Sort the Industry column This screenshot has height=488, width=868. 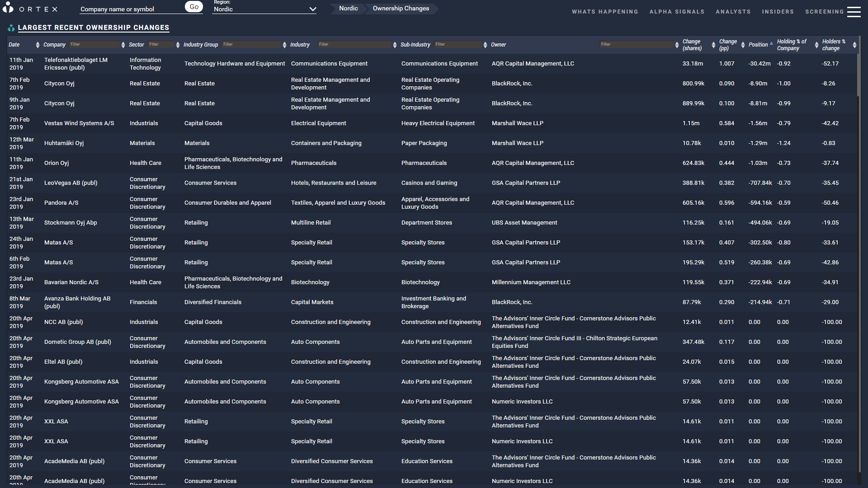394,45
